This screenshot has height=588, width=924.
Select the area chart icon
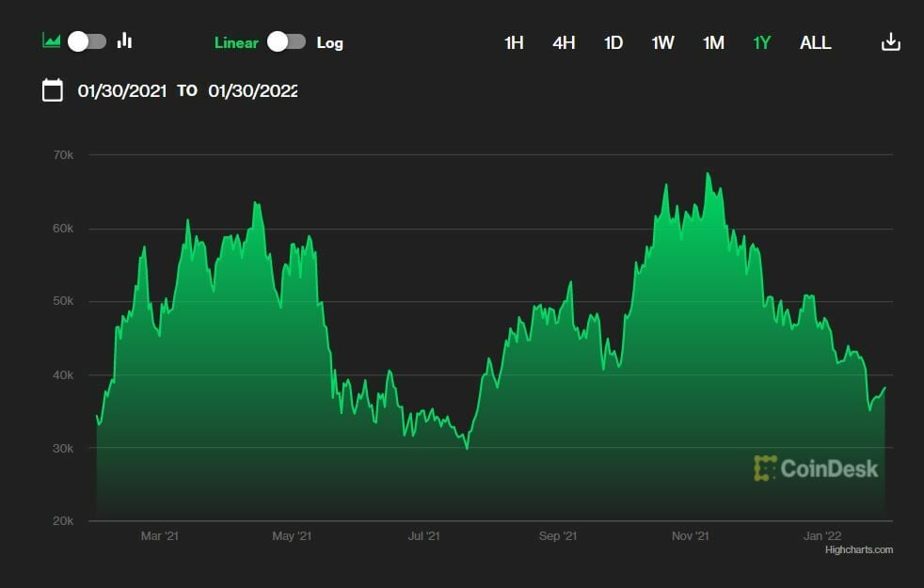click(51, 40)
